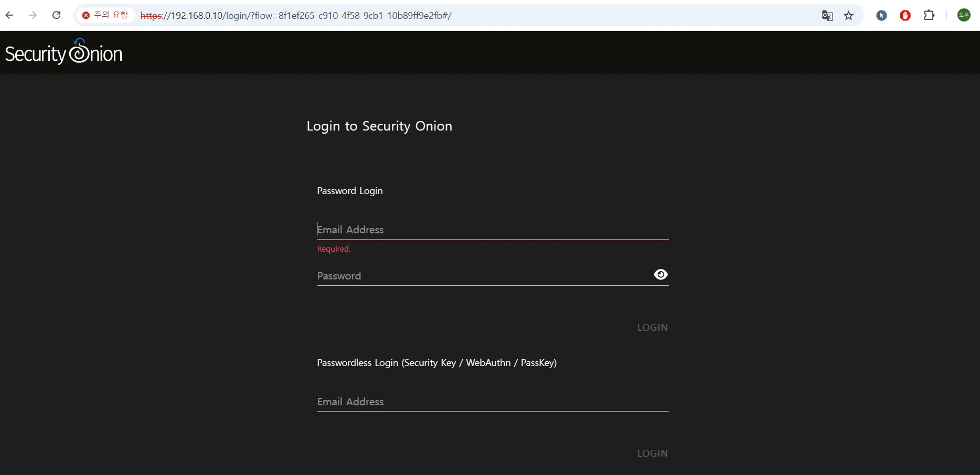Click the browser forward arrow
The height and width of the screenshot is (475, 980).
33,15
